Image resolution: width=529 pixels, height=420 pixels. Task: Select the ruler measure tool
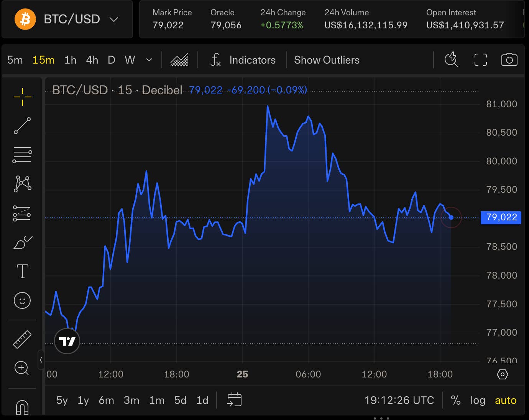pyautogui.click(x=22, y=339)
